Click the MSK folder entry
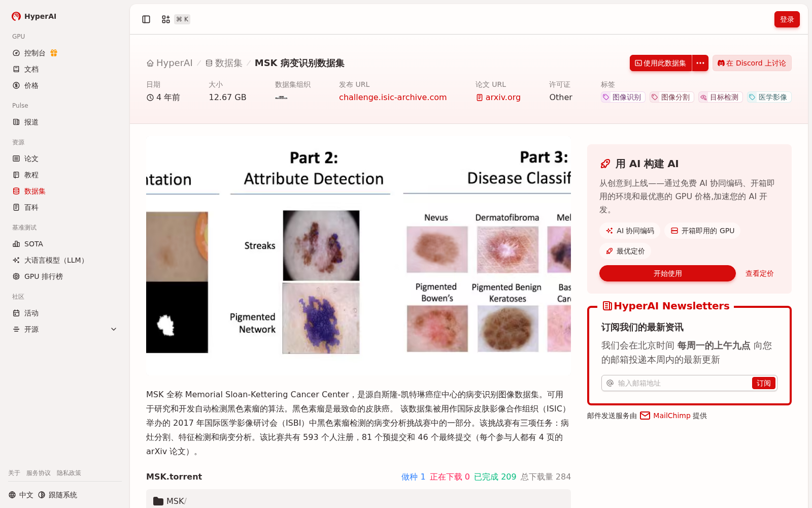Viewport: 812px width, 508px height. [x=170, y=501]
